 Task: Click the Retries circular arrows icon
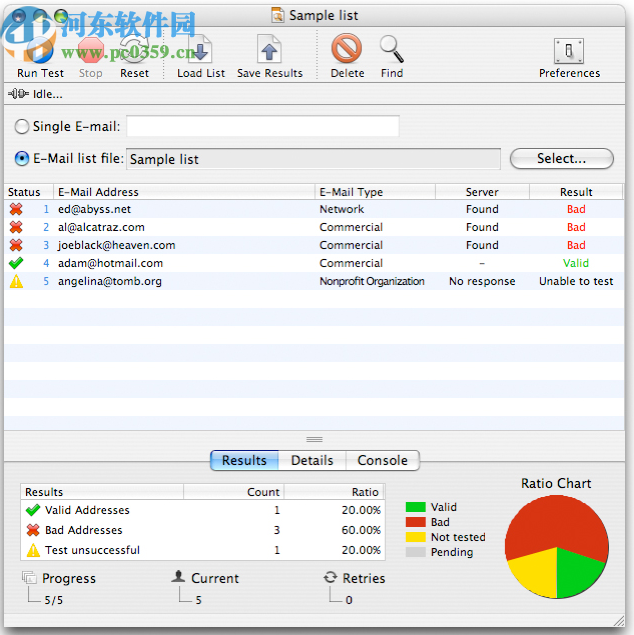coord(330,577)
